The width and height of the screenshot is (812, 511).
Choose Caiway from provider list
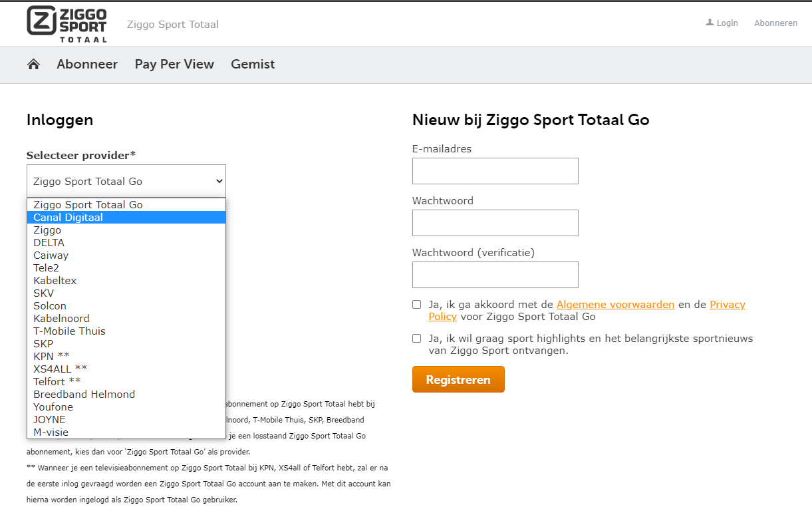coord(126,255)
